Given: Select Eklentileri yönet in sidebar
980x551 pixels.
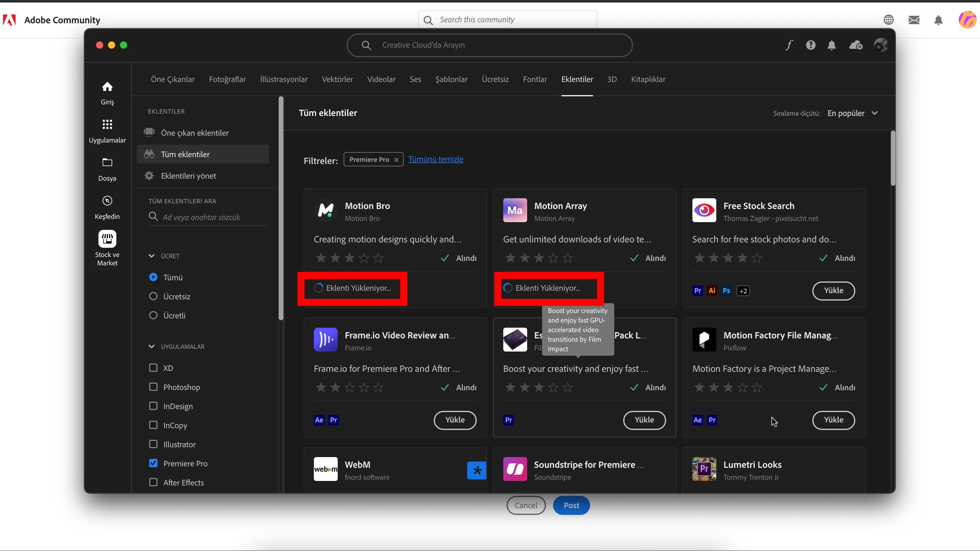Looking at the screenshot, I should tap(188, 176).
